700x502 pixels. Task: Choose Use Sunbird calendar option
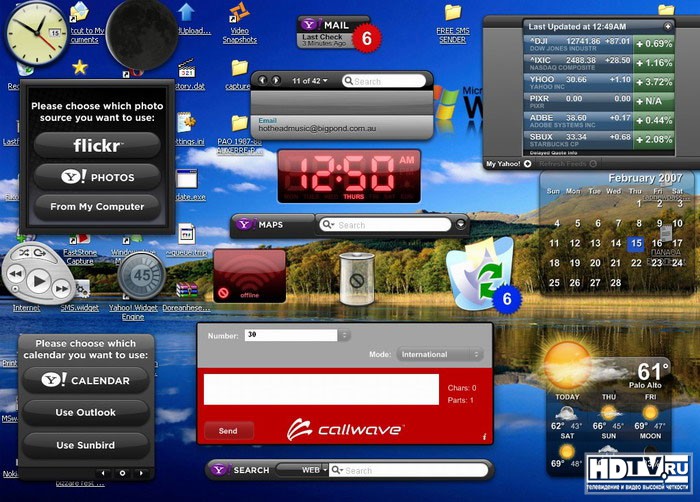pos(86,445)
